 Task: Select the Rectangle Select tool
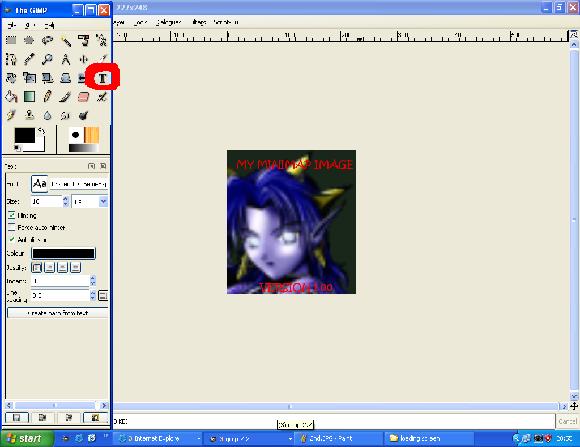point(11,40)
